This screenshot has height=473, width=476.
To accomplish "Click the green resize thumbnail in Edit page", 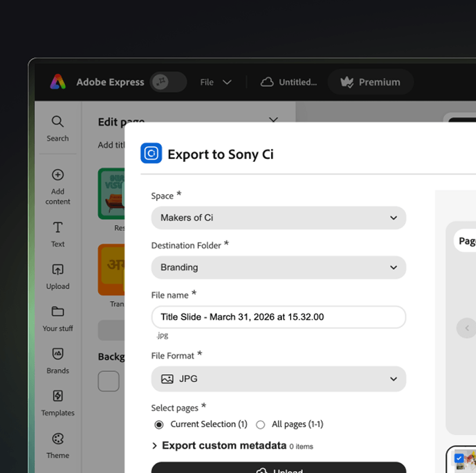I will pos(111,193).
